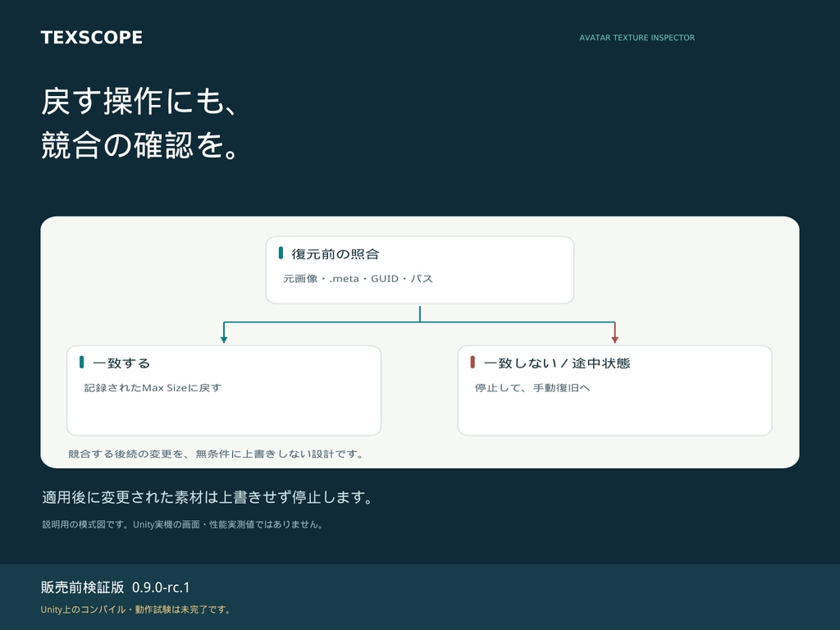Click the TEXSCOPE logo text
Screen dimensions: 840x630
point(92,38)
